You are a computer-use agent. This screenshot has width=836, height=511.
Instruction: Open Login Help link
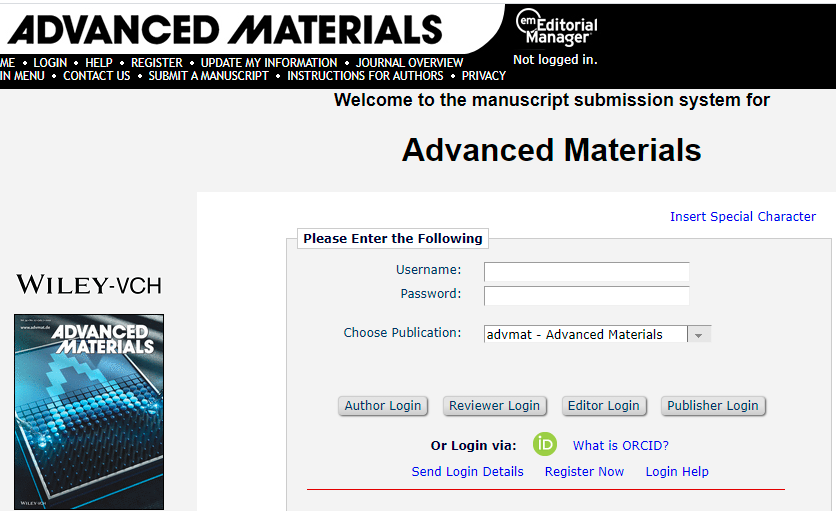pyautogui.click(x=676, y=472)
